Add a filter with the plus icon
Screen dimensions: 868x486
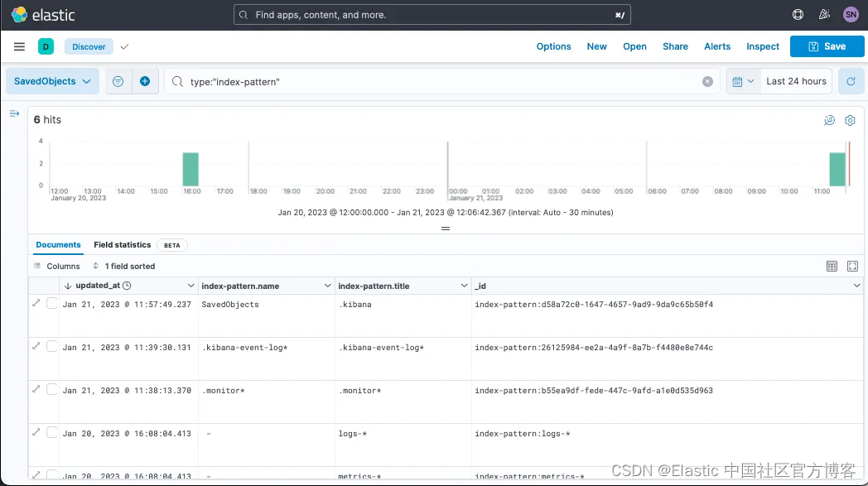pos(145,81)
